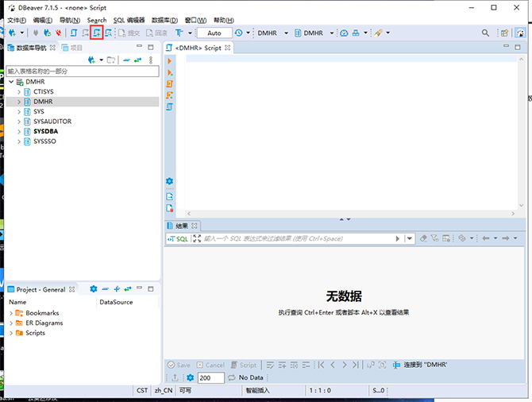Click the SQL filter expression input field
The image size is (532, 402).
pos(298,238)
